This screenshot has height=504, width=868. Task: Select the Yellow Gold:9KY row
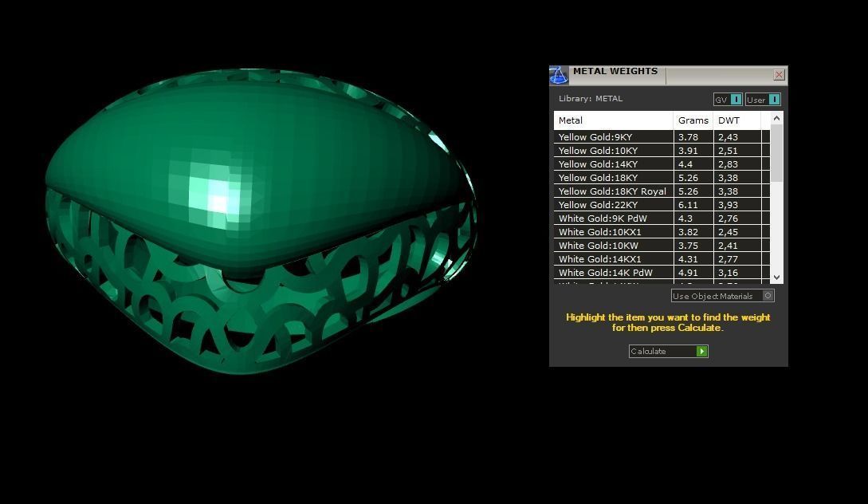coord(662,137)
